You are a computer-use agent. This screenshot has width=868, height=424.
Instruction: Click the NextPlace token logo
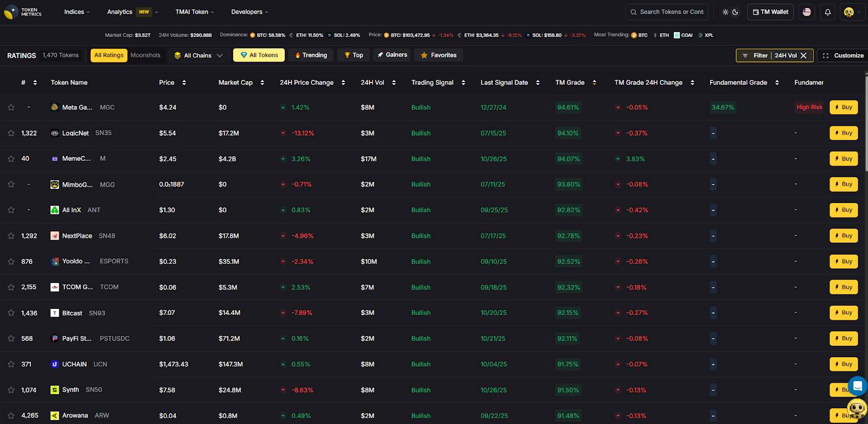click(x=55, y=236)
